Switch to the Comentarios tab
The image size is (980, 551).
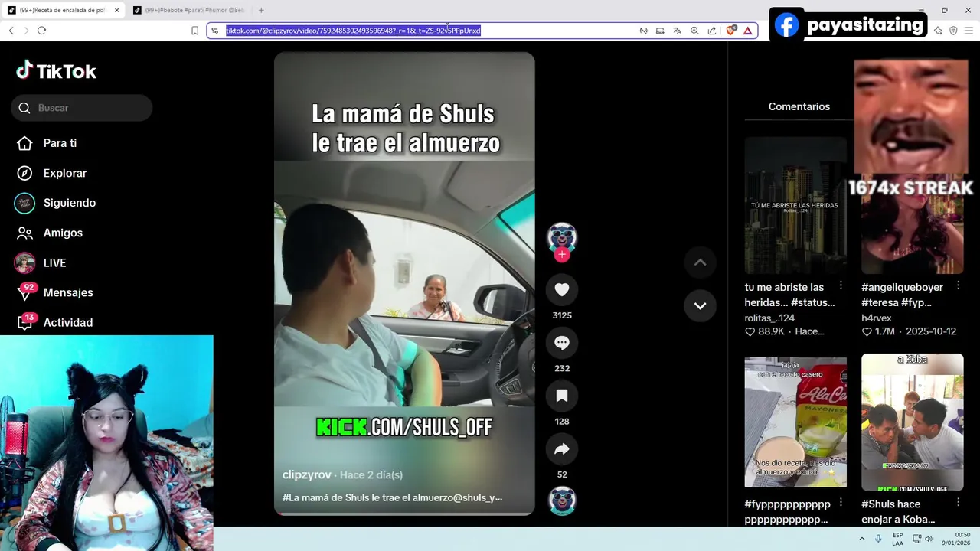click(799, 106)
